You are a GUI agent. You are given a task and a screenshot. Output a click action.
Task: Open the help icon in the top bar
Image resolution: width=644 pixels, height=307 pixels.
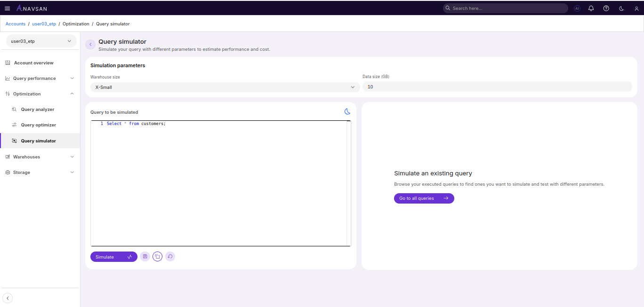pos(606,8)
